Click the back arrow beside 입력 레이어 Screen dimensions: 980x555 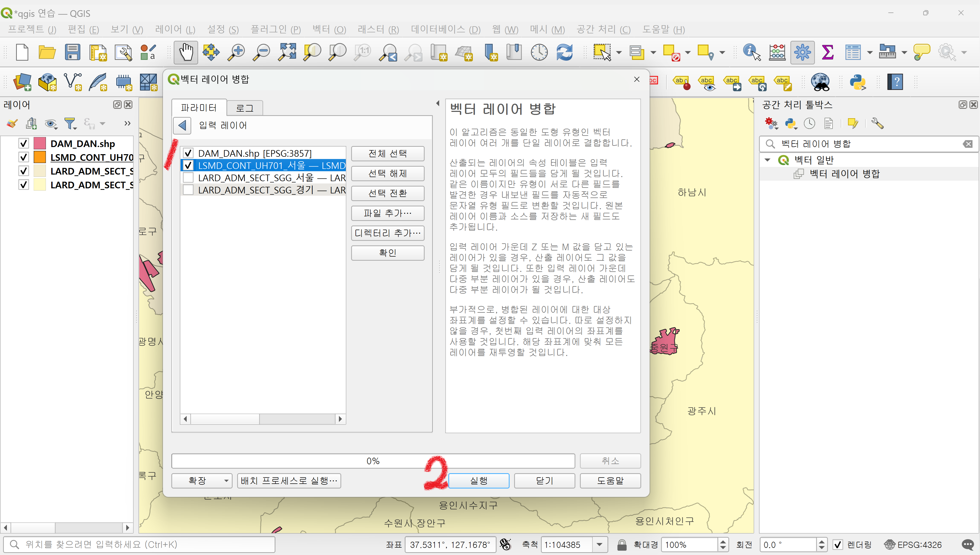[182, 125]
